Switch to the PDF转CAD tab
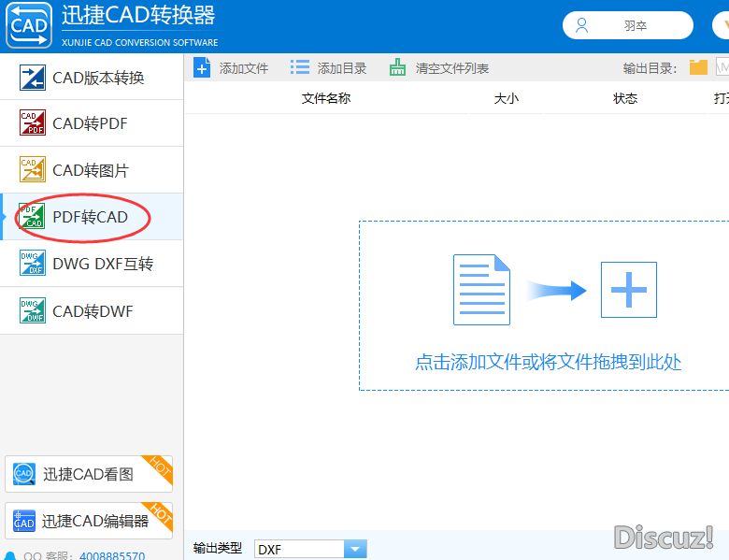729x560 pixels. (90, 218)
